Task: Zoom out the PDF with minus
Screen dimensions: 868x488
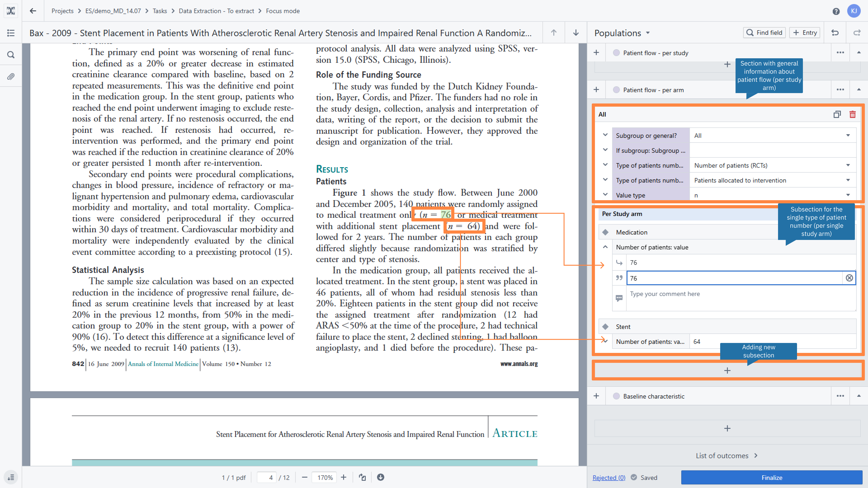Action: (x=305, y=477)
